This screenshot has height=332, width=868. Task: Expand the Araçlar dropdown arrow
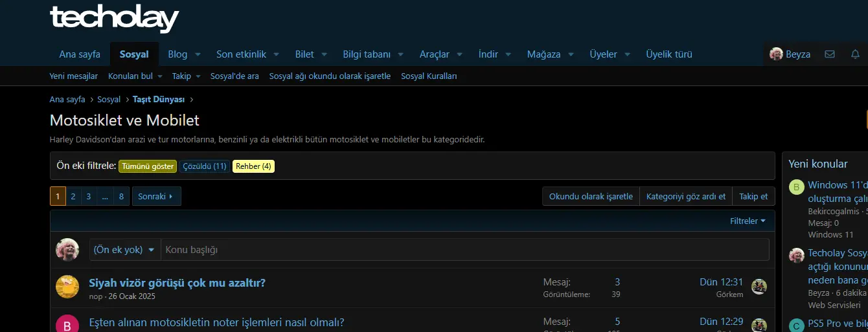tap(459, 54)
